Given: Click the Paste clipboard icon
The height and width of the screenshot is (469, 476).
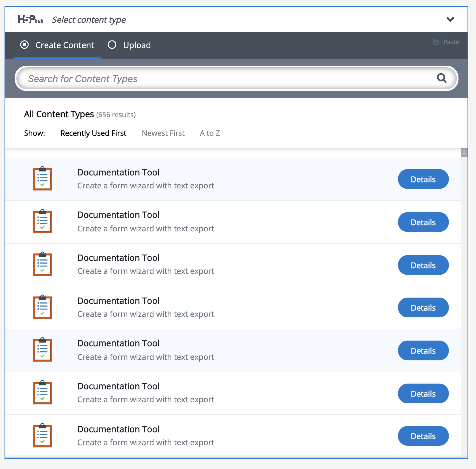Looking at the screenshot, I should 436,42.
